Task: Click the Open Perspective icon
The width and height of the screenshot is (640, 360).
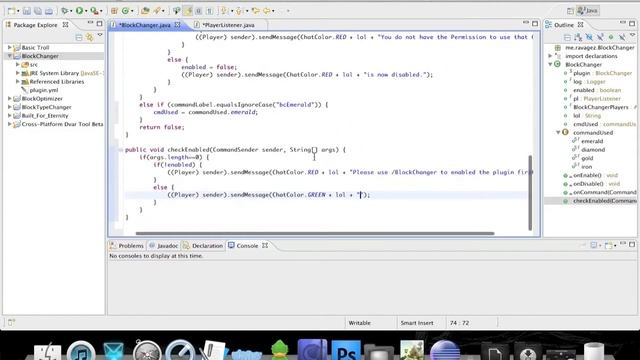Action: tap(570, 11)
